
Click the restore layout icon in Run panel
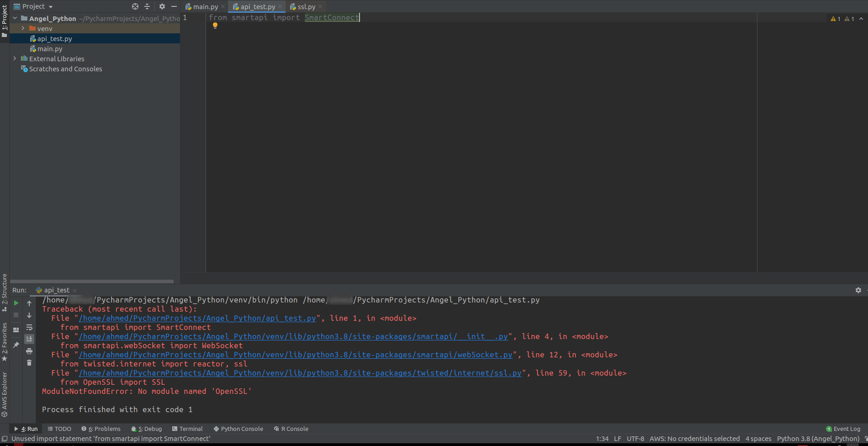coord(16,329)
